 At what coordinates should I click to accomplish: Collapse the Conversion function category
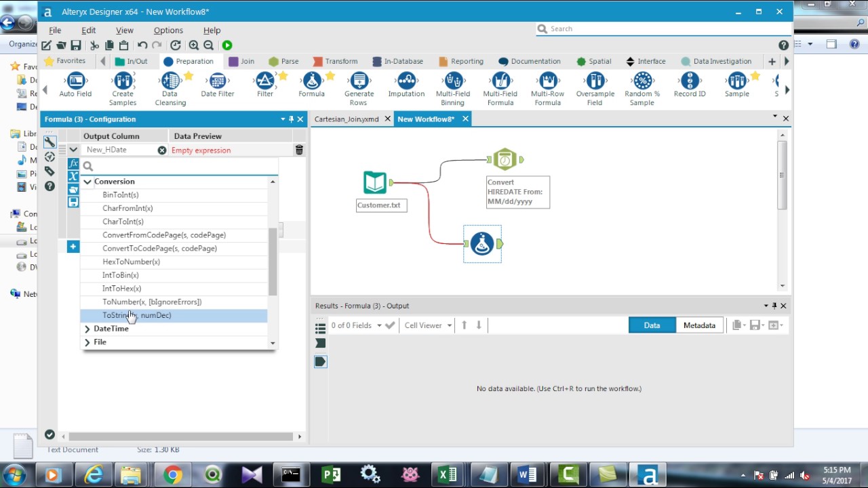87,182
